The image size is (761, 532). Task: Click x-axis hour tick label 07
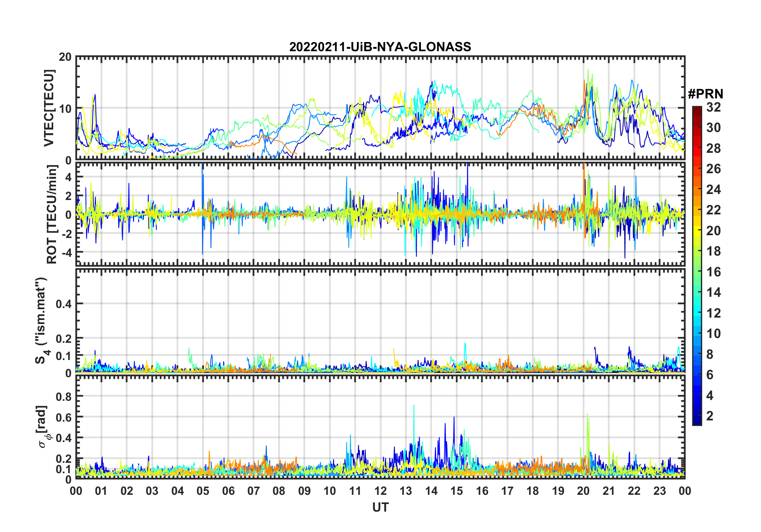(x=254, y=491)
